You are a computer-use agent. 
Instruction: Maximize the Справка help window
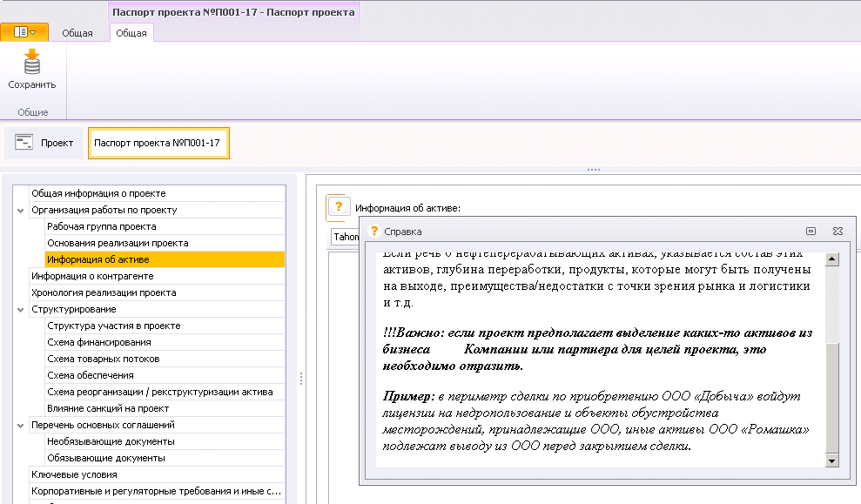pos(811,231)
